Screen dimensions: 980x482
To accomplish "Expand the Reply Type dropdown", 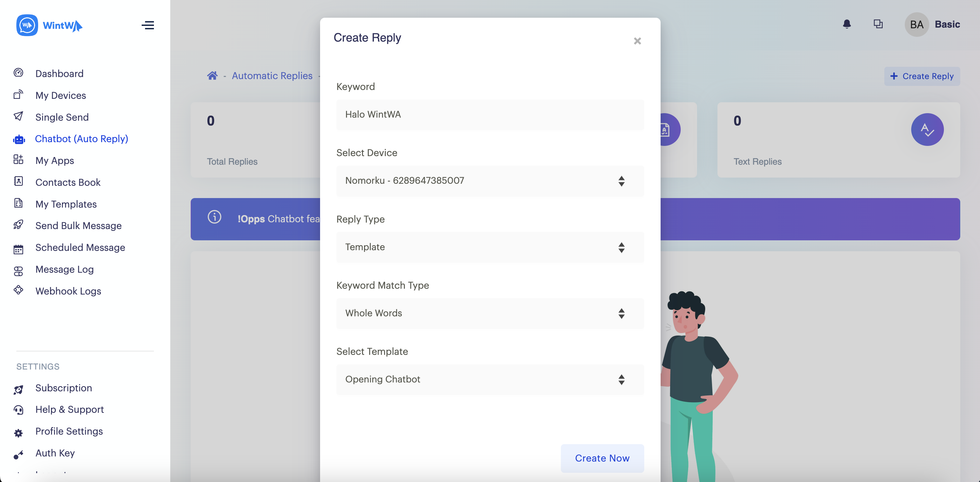I will click(x=490, y=247).
